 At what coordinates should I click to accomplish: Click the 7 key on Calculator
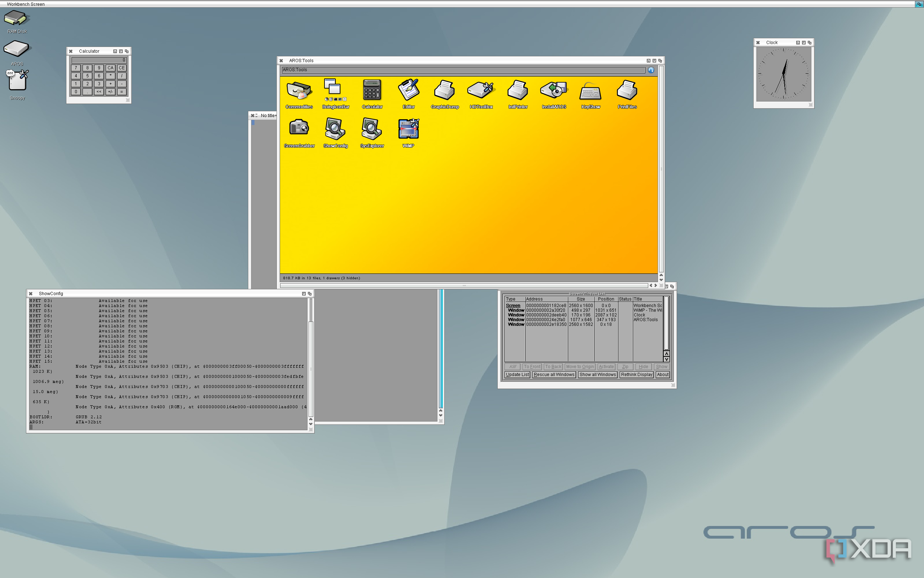[76, 68]
